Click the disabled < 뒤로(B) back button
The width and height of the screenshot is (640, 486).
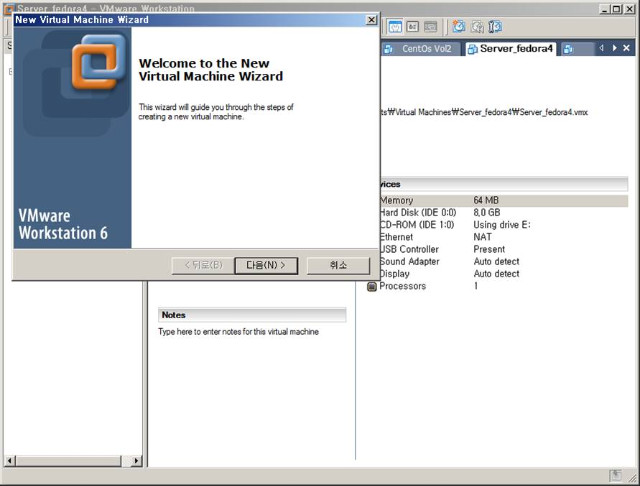point(203,266)
